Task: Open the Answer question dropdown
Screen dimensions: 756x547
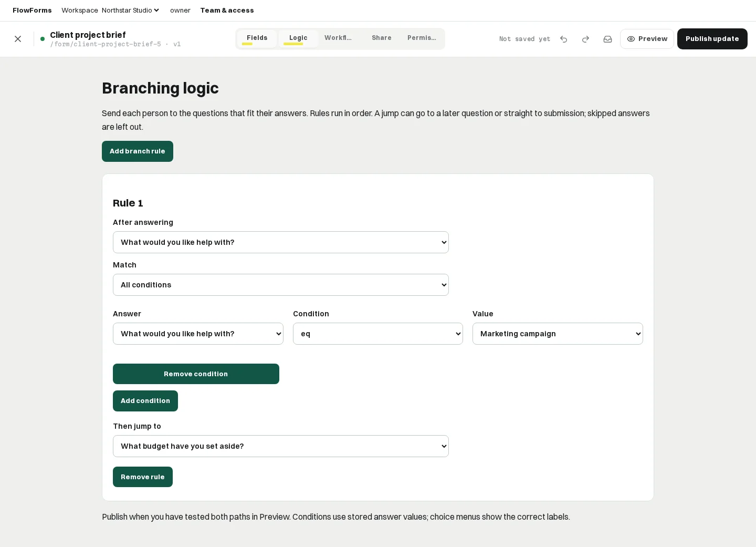Action: coord(198,334)
